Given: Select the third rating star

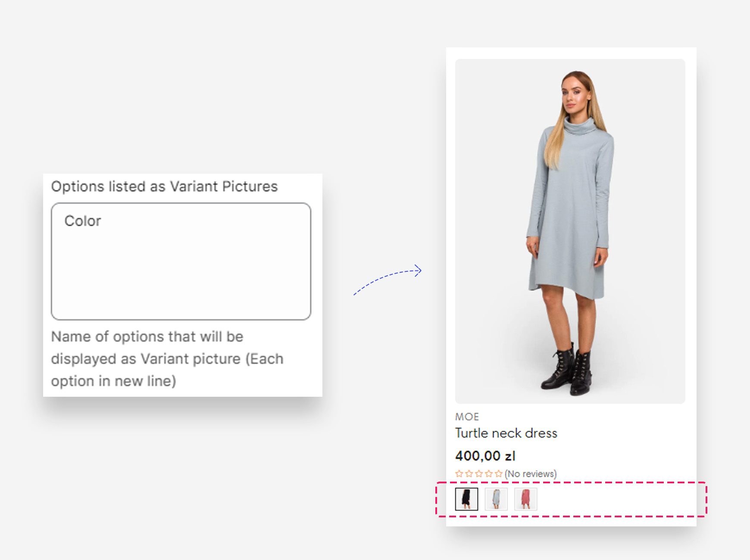Looking at the screenshot, I should coord(479,474).
